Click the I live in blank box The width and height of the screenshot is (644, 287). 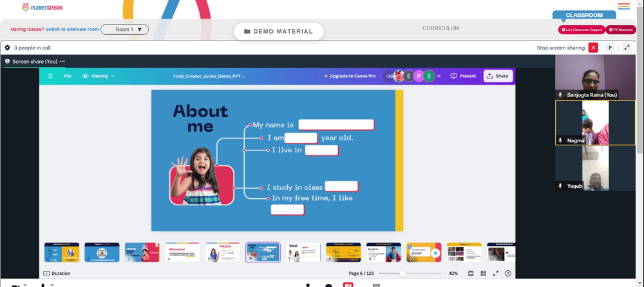(x=321, y=151)
